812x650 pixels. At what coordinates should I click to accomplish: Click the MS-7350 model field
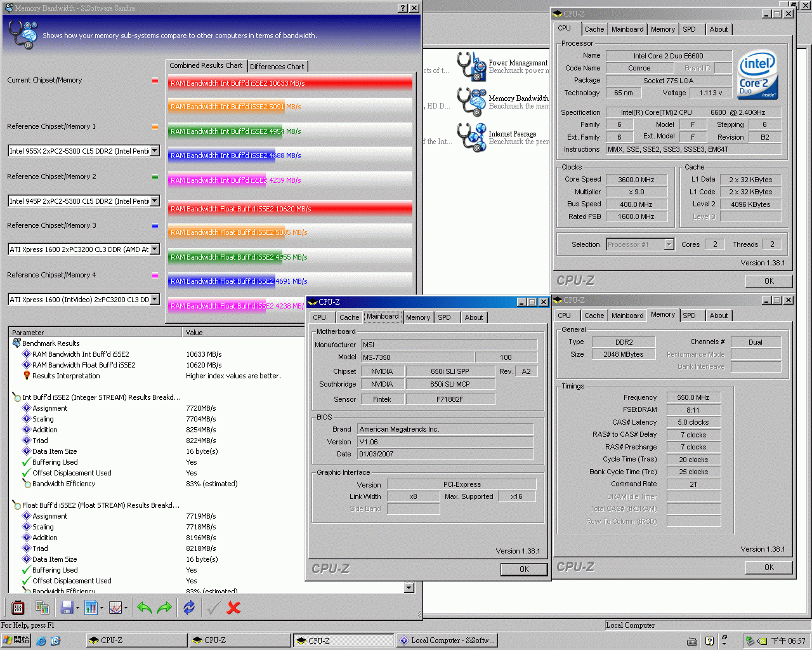[417, 357]
